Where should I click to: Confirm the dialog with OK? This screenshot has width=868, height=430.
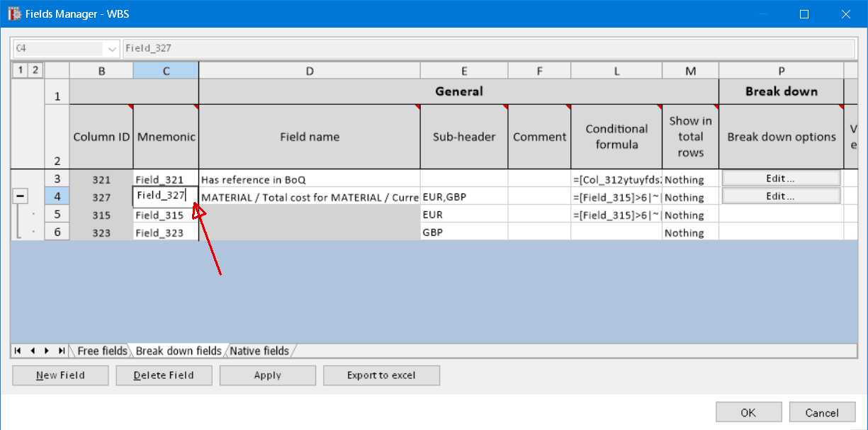tap(748, 412)
